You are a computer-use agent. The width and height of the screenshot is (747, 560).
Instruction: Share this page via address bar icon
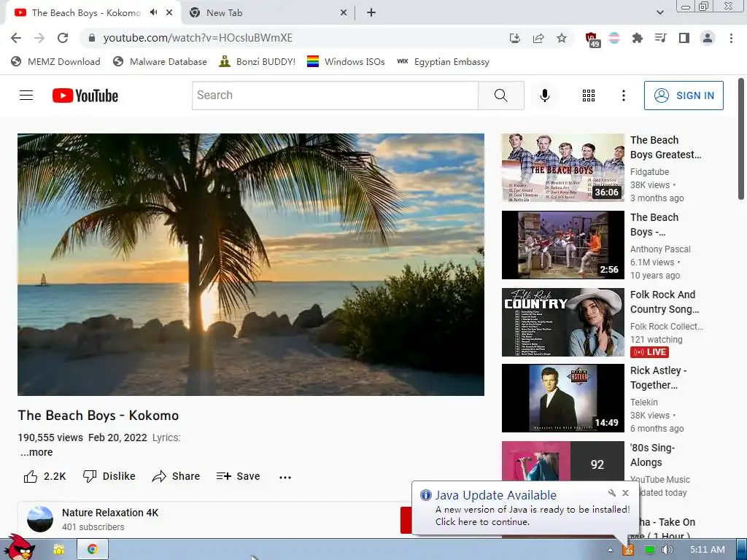[x=538, y=38]
